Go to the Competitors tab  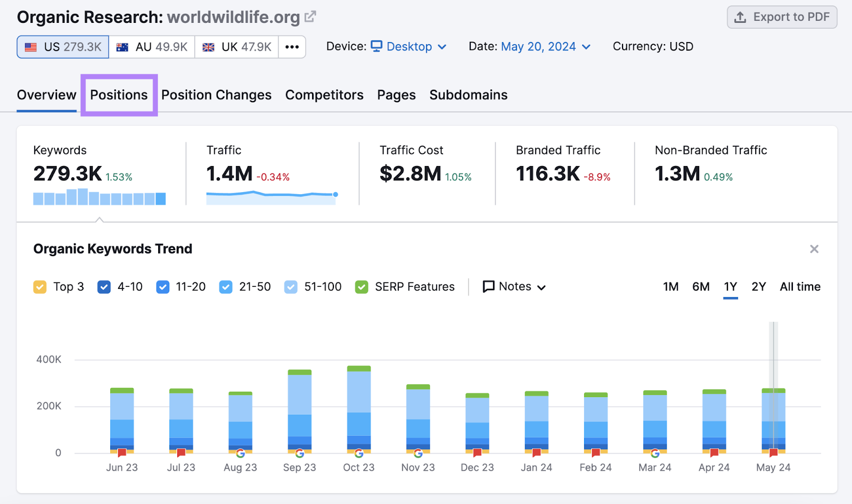coord(324,95)
